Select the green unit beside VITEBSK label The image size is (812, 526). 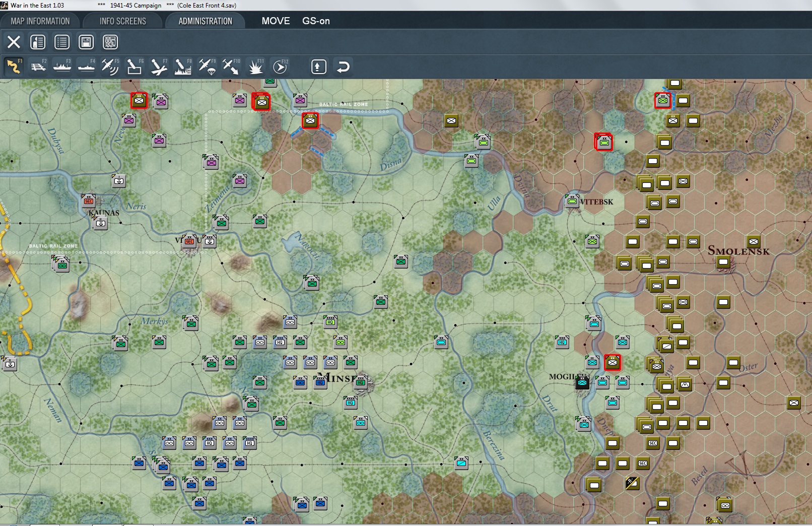(x=572, y=201)
